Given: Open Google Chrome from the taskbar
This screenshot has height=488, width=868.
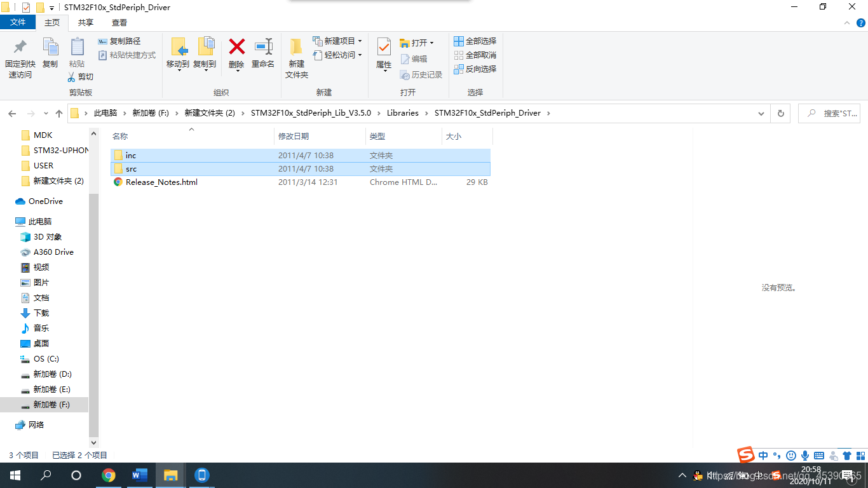Looking at the screenshot, I should [109, 475].
